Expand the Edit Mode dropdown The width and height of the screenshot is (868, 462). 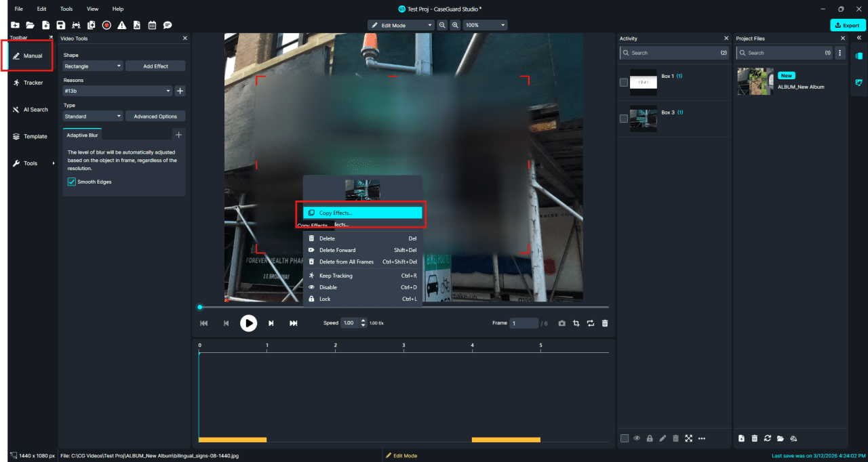coord(400,25)
